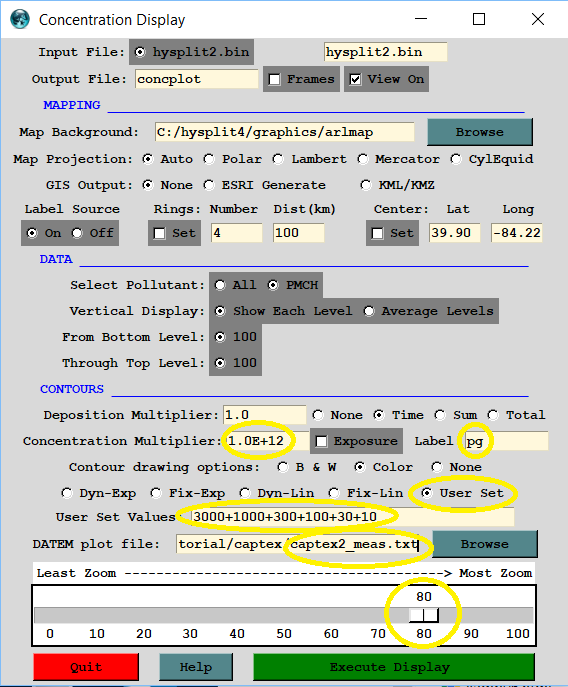Click the HYSPLIT globe icon in title bar

(x=20, y=19)
